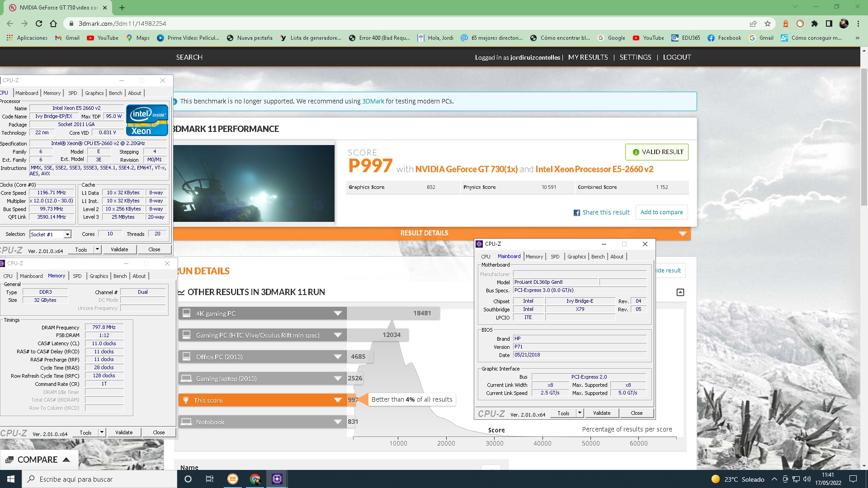This screenshot has height=488, width=868.
Task: Open SETTINGS in the site header
Action: 635,57
